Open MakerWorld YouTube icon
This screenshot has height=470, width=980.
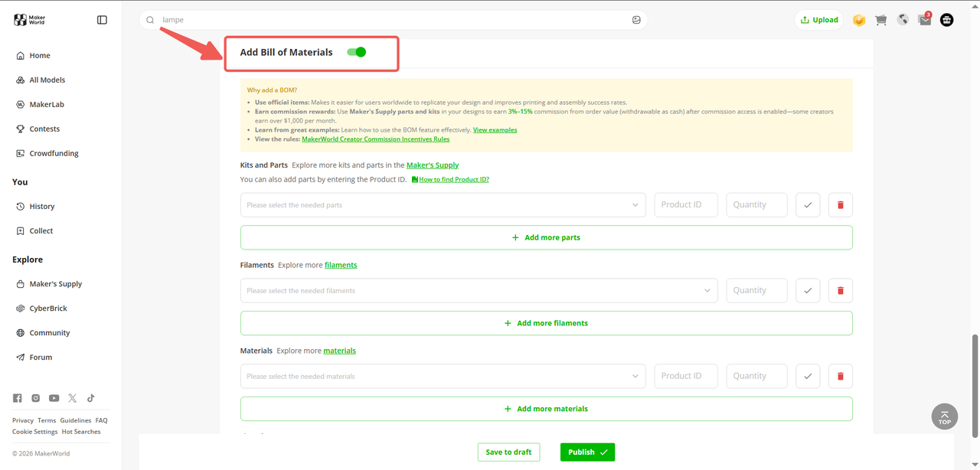tap(54, 398)
